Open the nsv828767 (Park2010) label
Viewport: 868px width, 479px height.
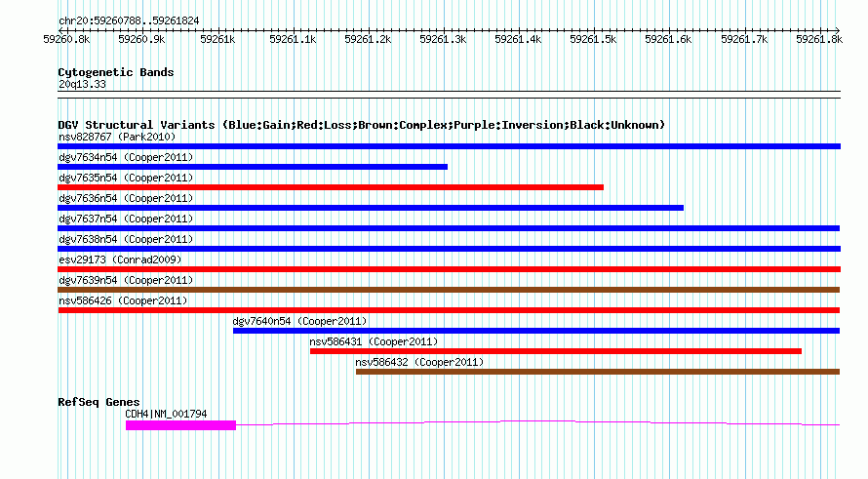[x=117, y=137]
